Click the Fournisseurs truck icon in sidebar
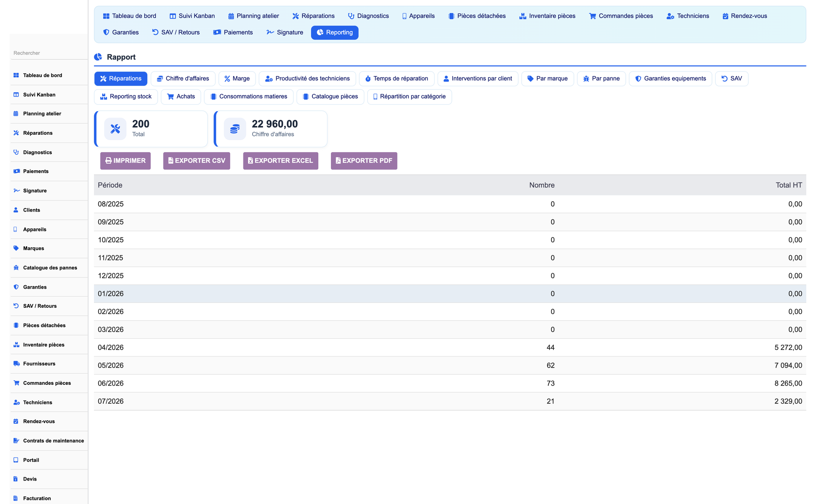Screen dimensions: 814x504 pyautogui.click(x=16, y=363)
